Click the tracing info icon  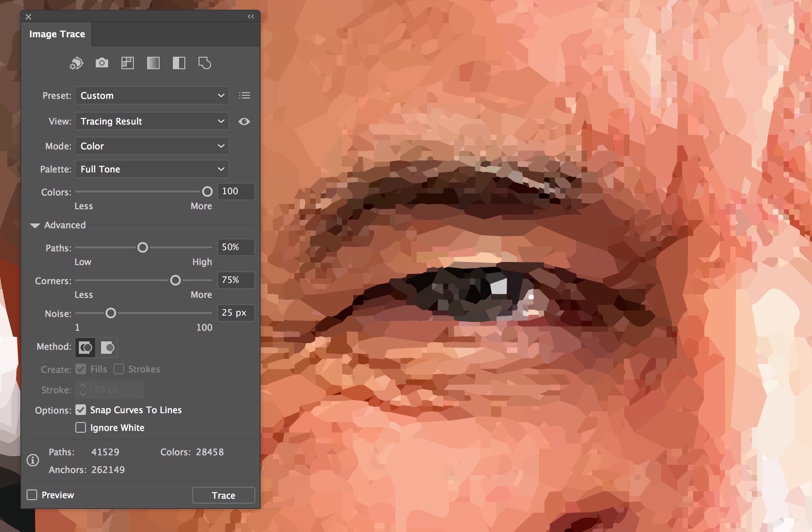(x=33, y=460)
